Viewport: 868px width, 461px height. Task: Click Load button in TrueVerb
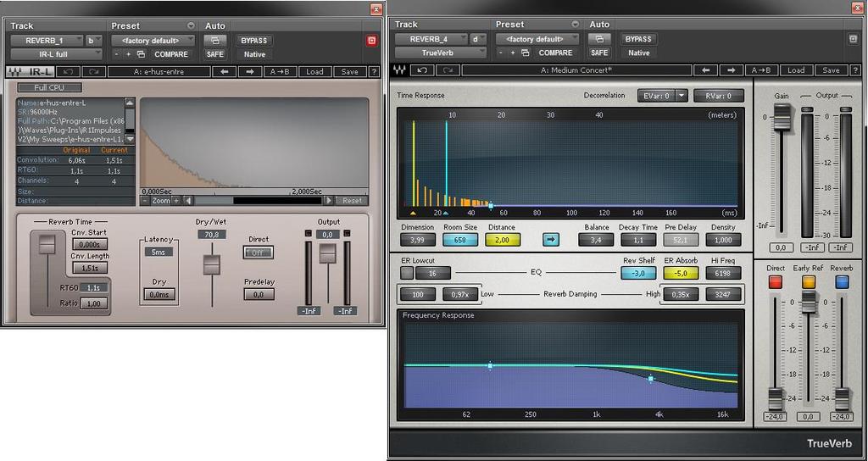796,70
